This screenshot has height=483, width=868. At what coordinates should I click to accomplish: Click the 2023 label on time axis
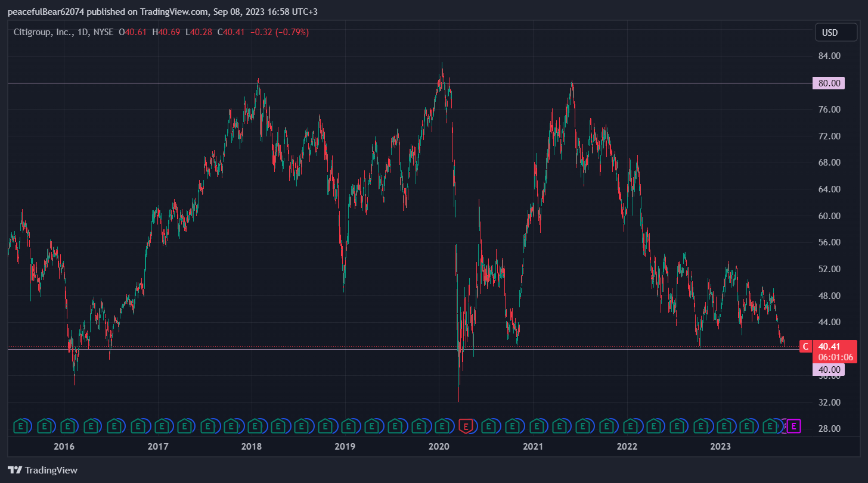pos(720,447)
